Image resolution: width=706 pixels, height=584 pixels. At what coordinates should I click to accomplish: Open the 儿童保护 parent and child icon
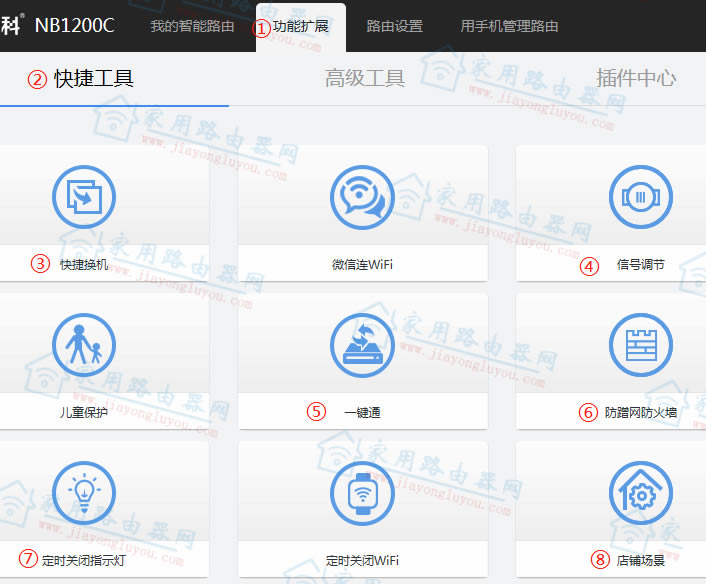(84, 345)
